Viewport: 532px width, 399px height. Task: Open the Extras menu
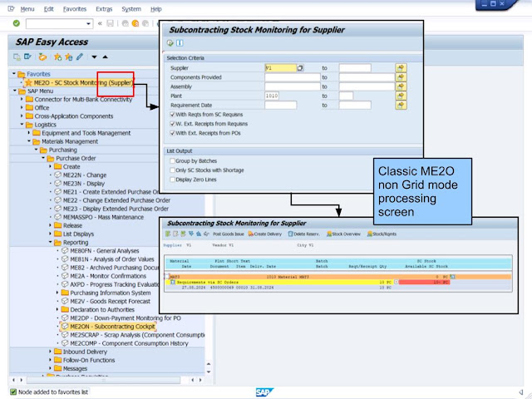[x=104, y=9]
